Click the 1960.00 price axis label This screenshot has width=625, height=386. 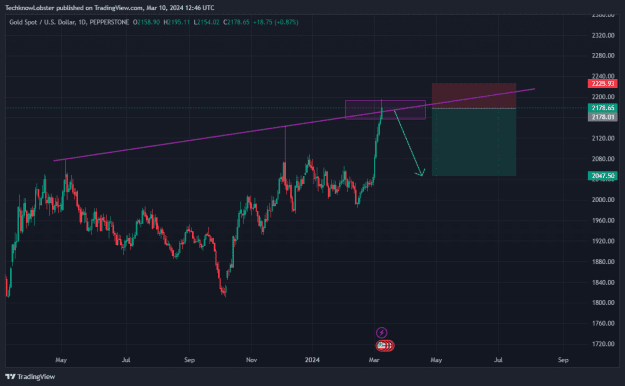[x=603, y=221]
